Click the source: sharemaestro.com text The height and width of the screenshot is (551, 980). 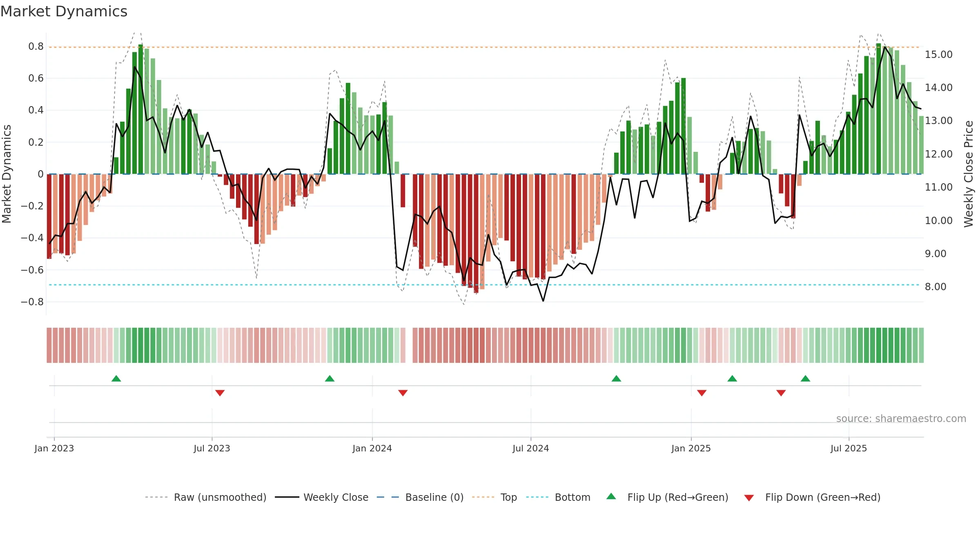click(901, 419)
